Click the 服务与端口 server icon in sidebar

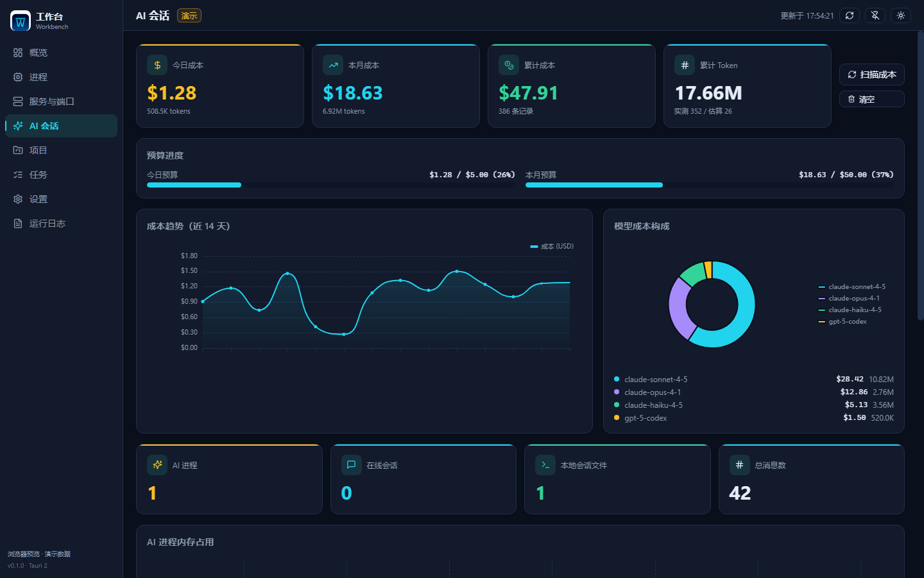[18, 101]
